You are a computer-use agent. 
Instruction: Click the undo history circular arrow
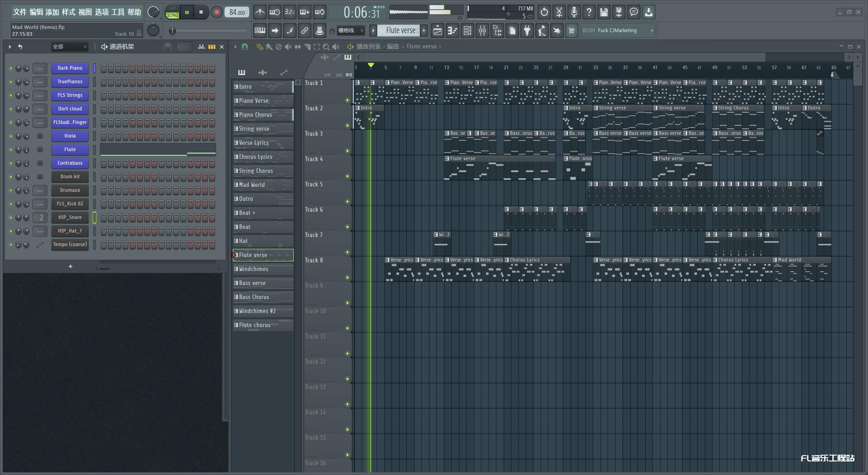[544, 12]
